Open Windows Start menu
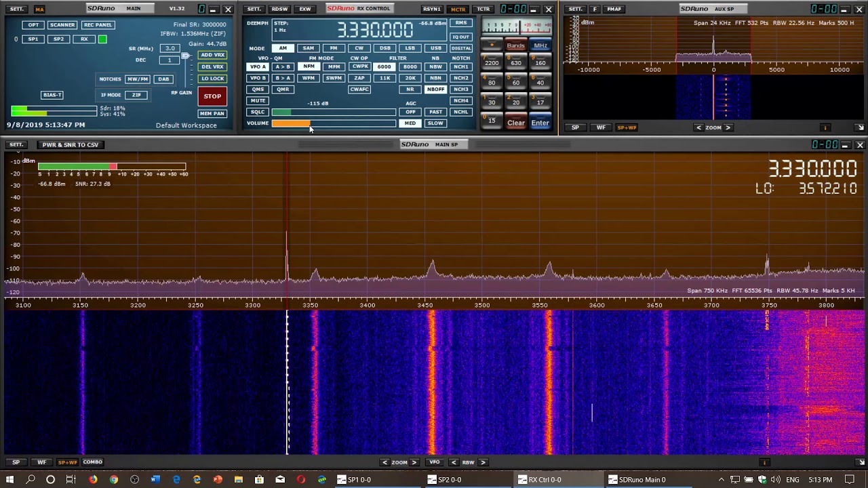Image resolution: width=868 pixels, height=488 pixels. point(10,479)
